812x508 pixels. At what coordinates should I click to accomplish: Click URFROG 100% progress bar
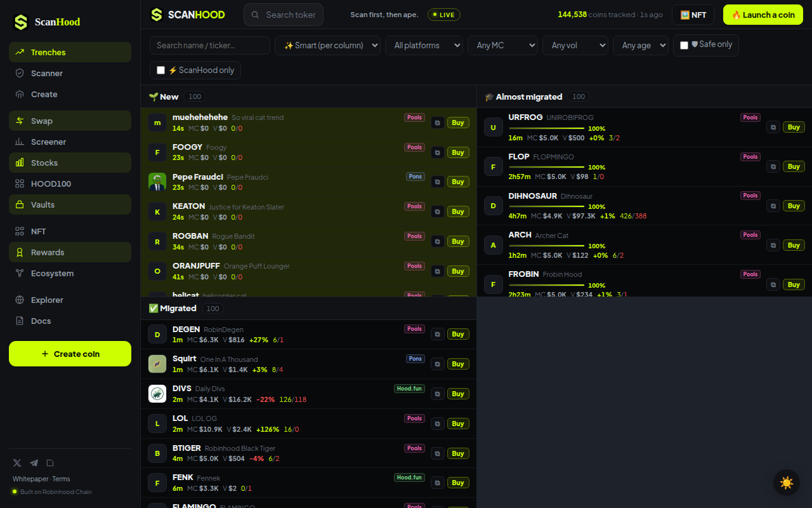pyautogui.click(x=547, y=128)
